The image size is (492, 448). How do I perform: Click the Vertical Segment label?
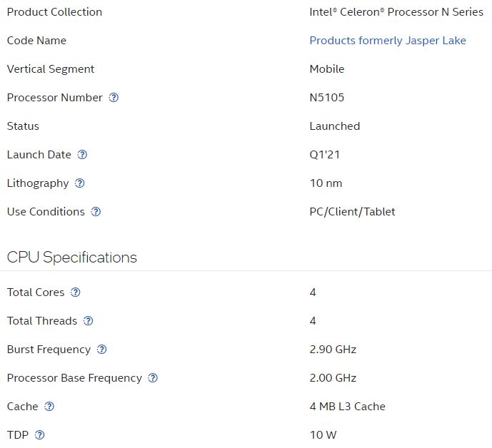(51, 69)
